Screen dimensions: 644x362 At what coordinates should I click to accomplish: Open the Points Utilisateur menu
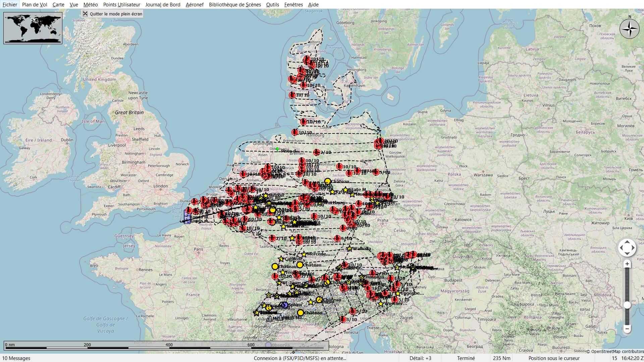[x=121, y=4]
